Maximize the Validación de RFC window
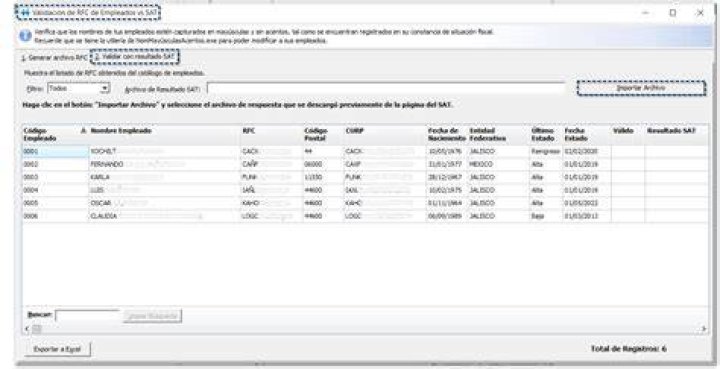Image resolution: width=720 pixels, height=369 pixels. pyautogui.click(x=673, y=13)
